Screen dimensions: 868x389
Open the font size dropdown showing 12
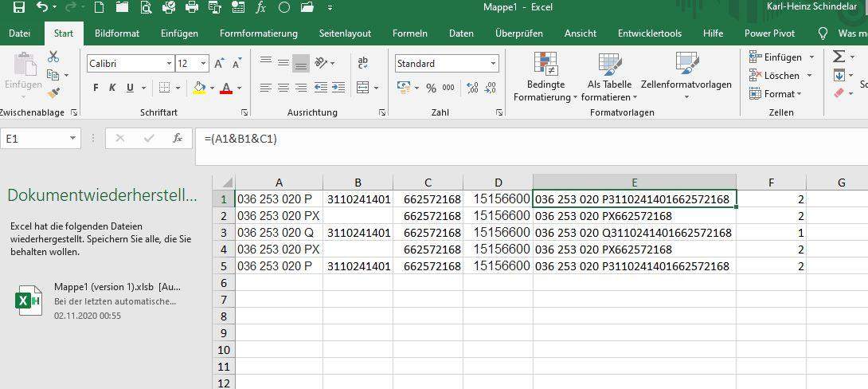(x=205, y=64)
